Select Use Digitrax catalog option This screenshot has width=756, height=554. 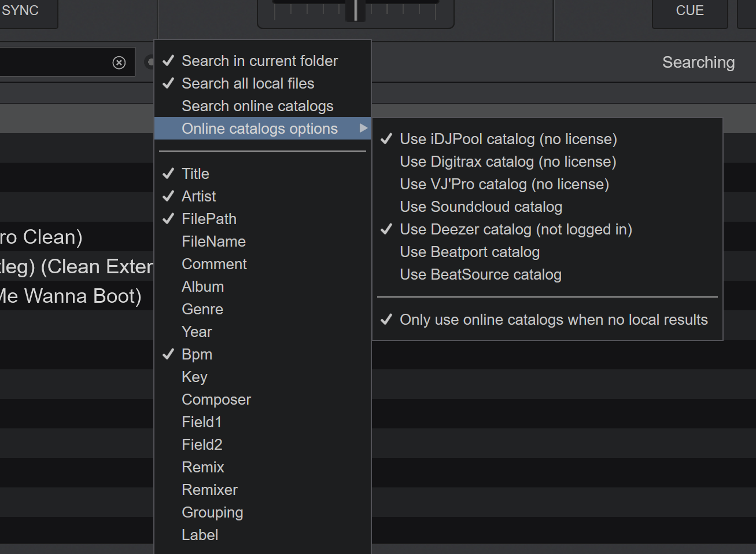pos(547,162)
